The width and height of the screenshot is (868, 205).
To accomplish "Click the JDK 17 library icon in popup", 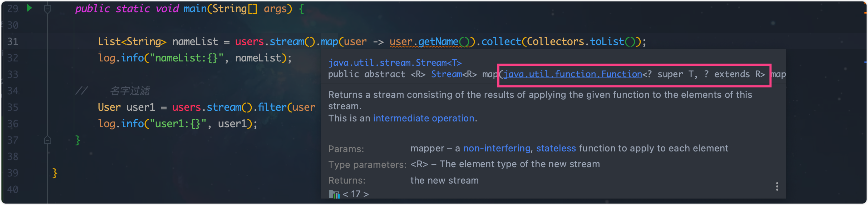I will [x=334, y=194].
